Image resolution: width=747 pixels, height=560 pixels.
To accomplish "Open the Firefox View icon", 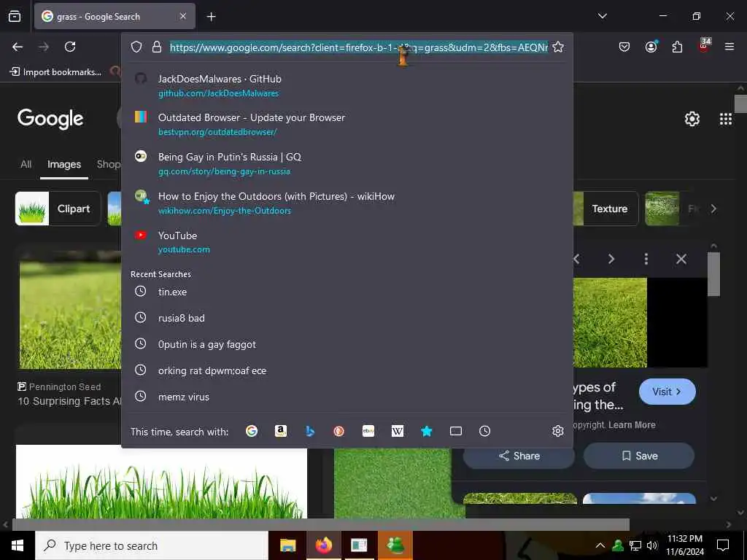I will coord(15,16).
